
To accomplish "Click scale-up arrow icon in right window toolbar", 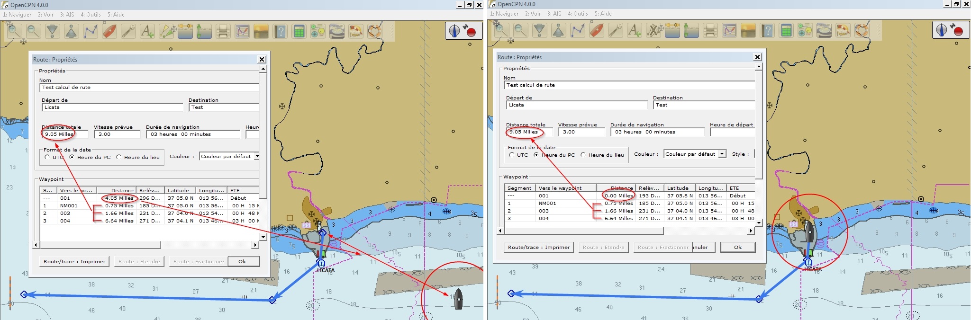I will click(558, 31).
